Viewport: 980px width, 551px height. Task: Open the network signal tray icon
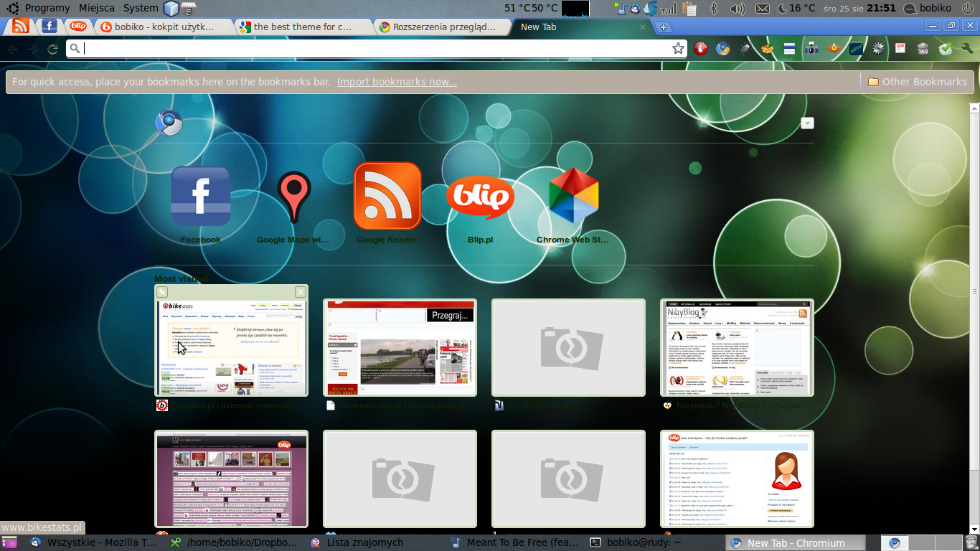(x=669, y=9)
